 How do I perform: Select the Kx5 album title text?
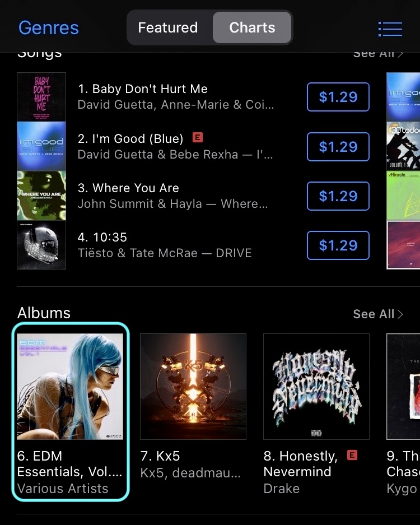click(x=160, y=456)
